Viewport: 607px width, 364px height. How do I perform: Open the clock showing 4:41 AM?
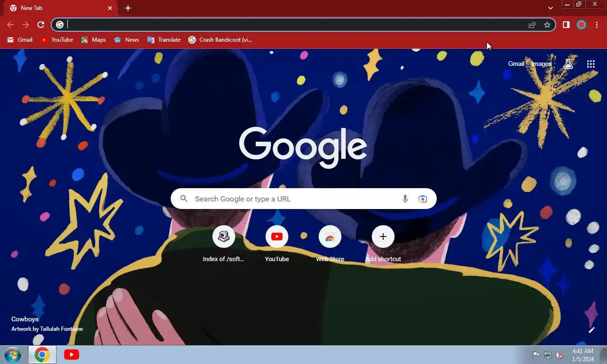point(582,355)
